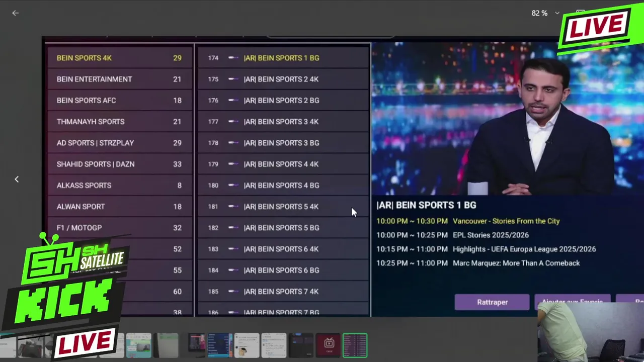644x362 pixels.
Task: Select EPL Stories 2025/2026 program
Action: [452, 235]
